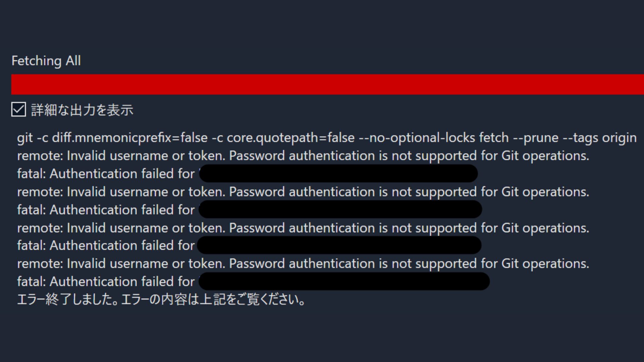Toggle the 詳細な出力を表示 checkbox
Image resolution: width=644 pixels, height=362 pixels.
(18, 110)
